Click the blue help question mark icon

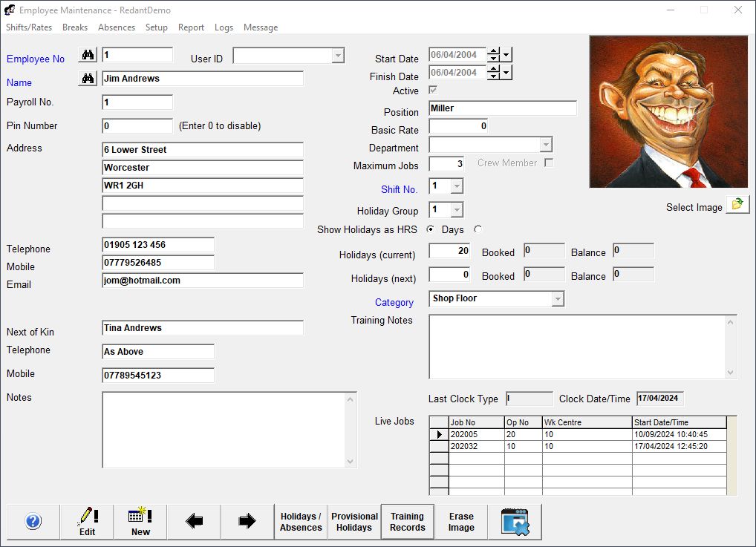pos(33,522)
